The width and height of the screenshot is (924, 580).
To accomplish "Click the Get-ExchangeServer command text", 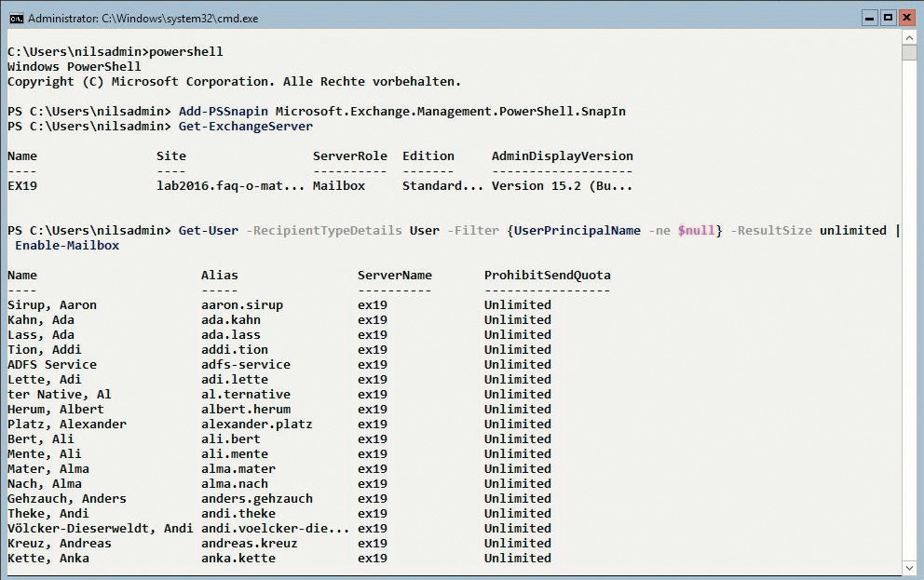I will pyautogui.click(x=246, y=127).
